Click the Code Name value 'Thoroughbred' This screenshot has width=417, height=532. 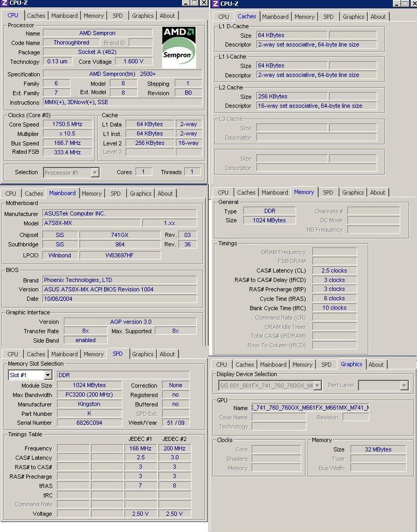71,43
